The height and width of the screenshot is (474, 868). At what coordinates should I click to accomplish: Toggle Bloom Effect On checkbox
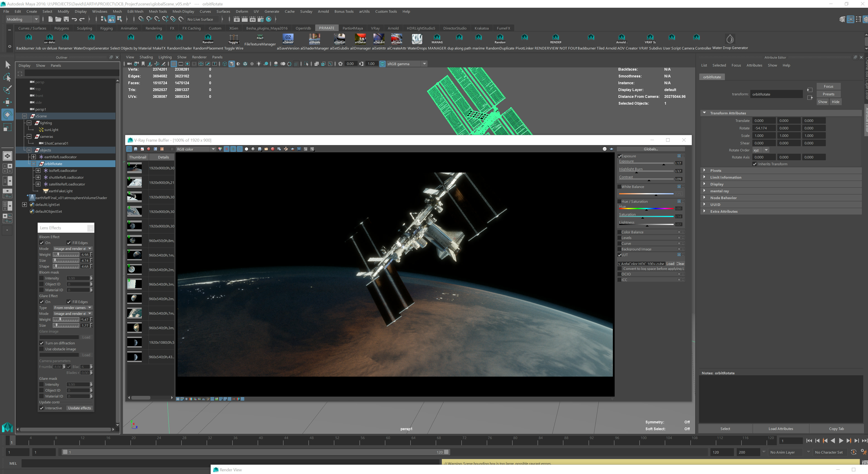pyautogui.click(x=42, y=243)
